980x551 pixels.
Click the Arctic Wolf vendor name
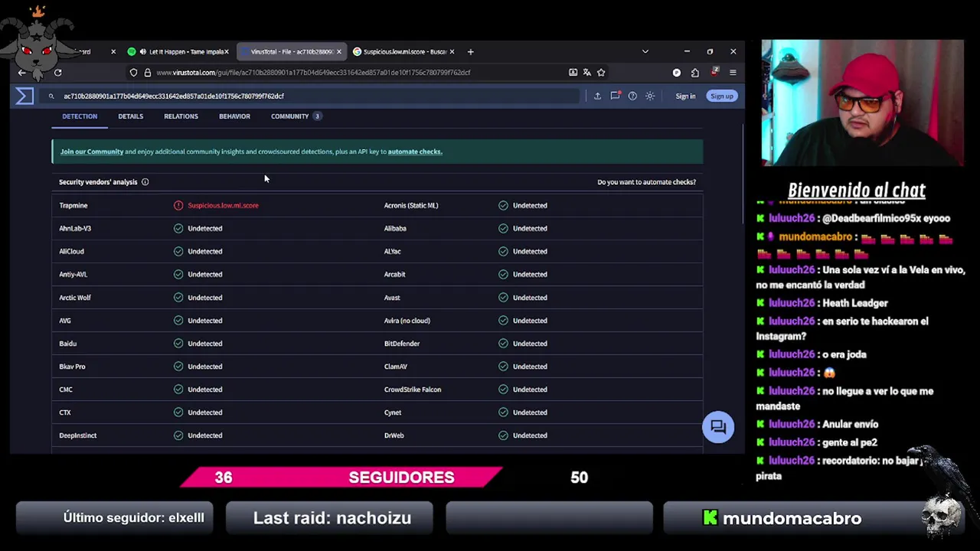pyautogui.click(x=75, y=297)
